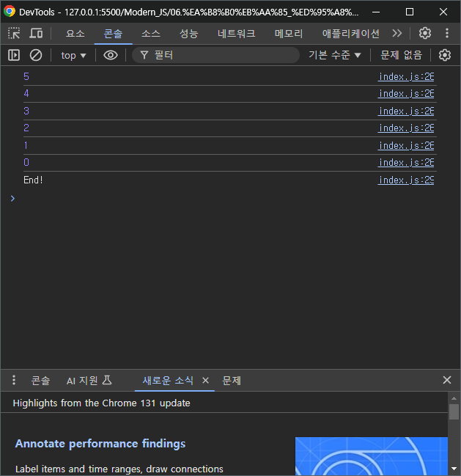Screen dimensions: 461x476
Task: Open the 메모리 (Memory) tab
Action: pos(289,34)
